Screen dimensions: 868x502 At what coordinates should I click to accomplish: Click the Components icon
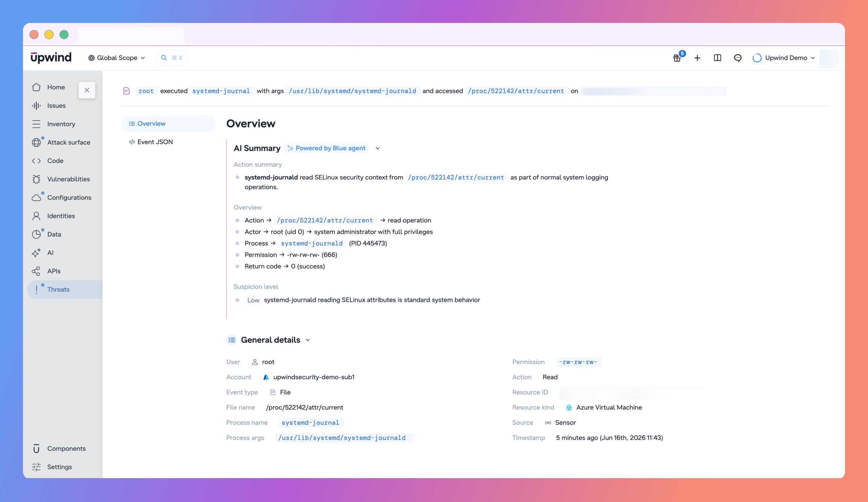(x=37, y=449)
